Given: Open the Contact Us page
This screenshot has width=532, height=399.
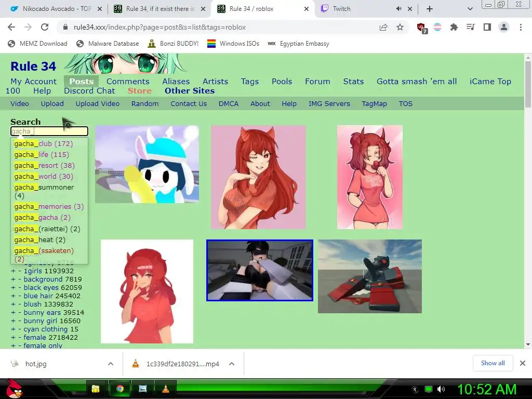Looking at the screenshot, I should pyautogui.click(x=189, y=104).
